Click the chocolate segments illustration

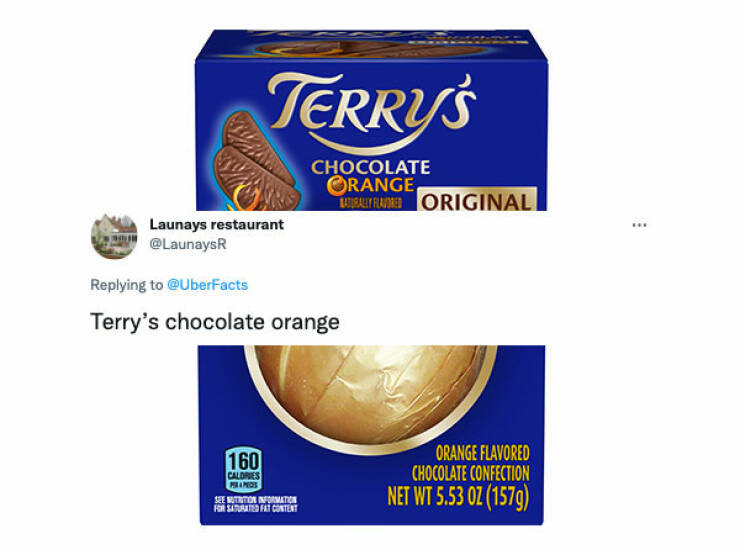coord(255,161)
